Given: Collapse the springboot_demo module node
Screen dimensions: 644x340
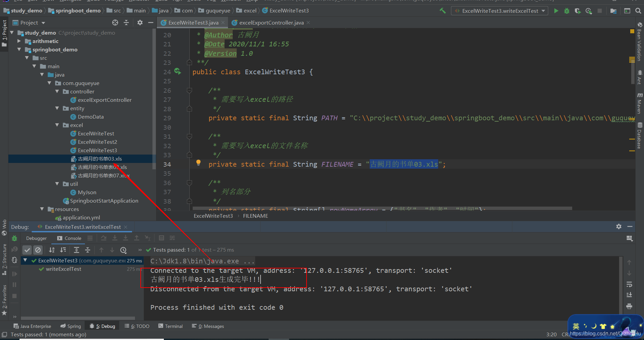Looking at the screenshot, I should click(19, 49).
